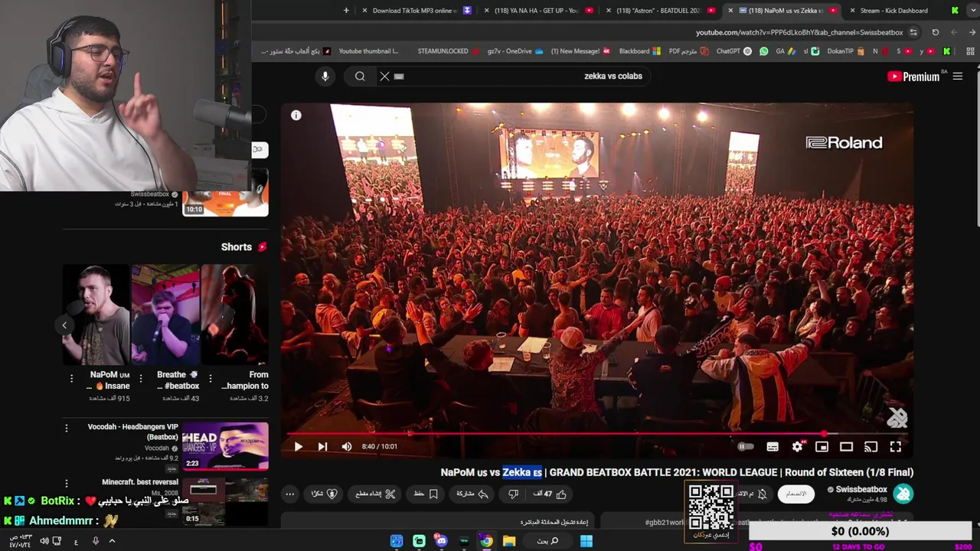Click the الانضمام join button

tap(796, 494)
